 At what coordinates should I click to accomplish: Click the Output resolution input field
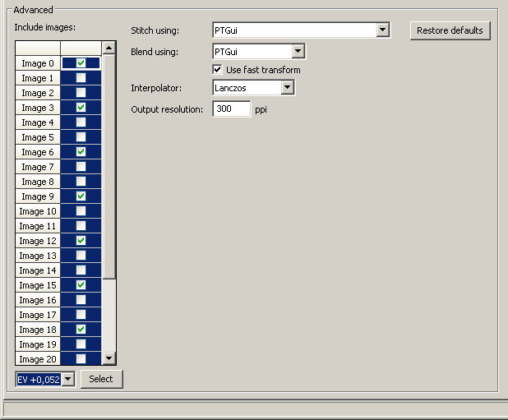pyautogui.click(x=231, y=108)
